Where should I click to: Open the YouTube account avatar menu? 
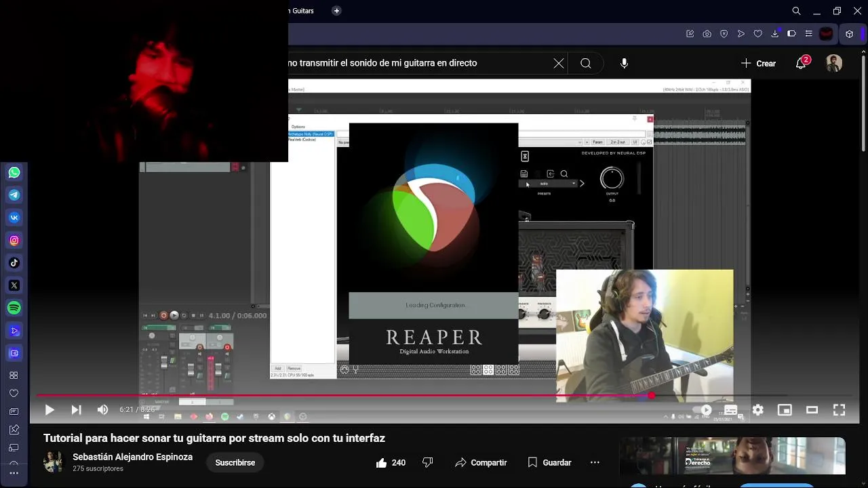pyautogui.click(x=834, y=63)
